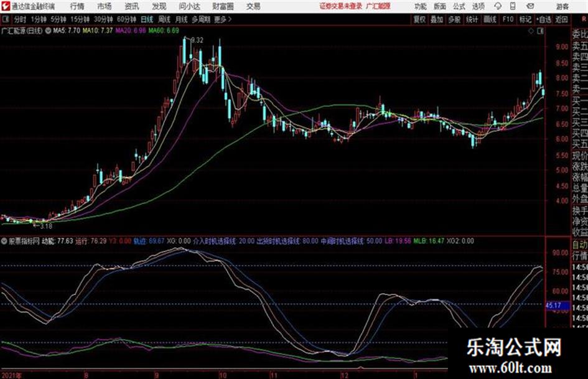Expand the round arrow beside 股票指标网 indicator
588x379 pixels.
coord(4,241)
